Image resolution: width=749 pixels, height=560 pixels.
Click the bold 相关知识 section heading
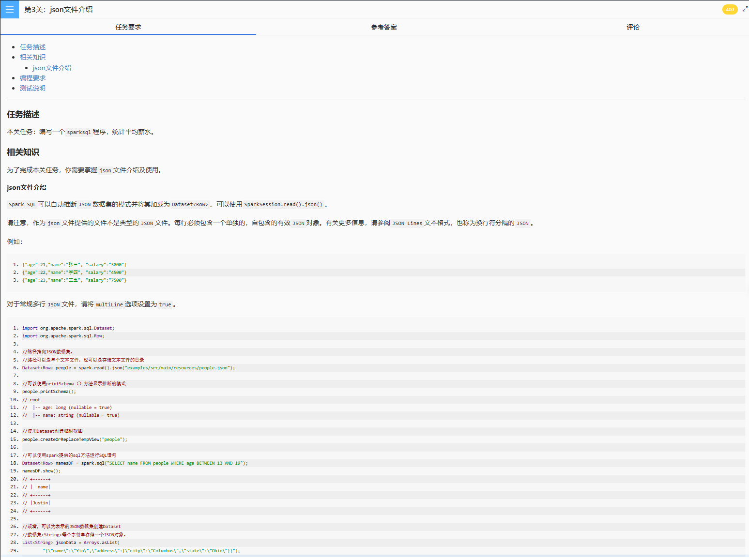coord(23,152)
